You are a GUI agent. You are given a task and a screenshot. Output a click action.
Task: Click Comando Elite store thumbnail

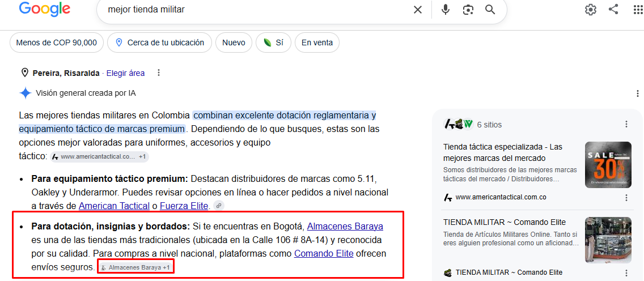tap(608, 240)
